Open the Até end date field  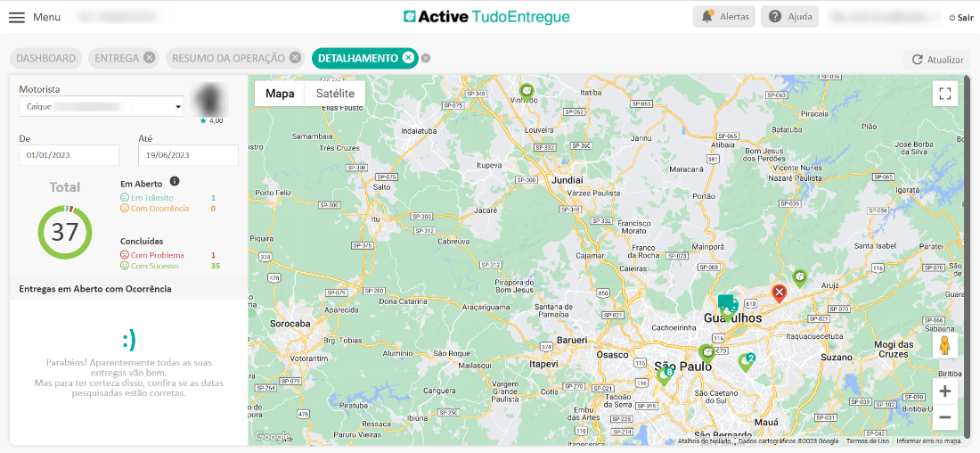(x=188, y=155)
